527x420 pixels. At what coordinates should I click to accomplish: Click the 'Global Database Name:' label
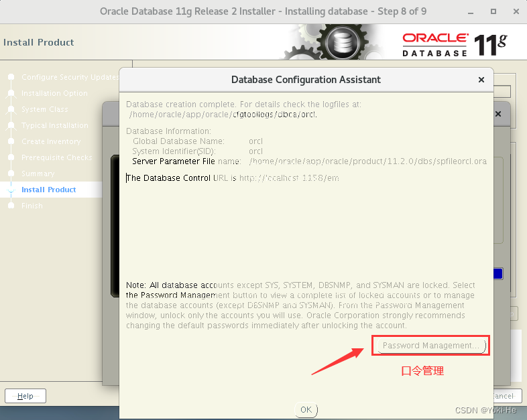(178, 141)
